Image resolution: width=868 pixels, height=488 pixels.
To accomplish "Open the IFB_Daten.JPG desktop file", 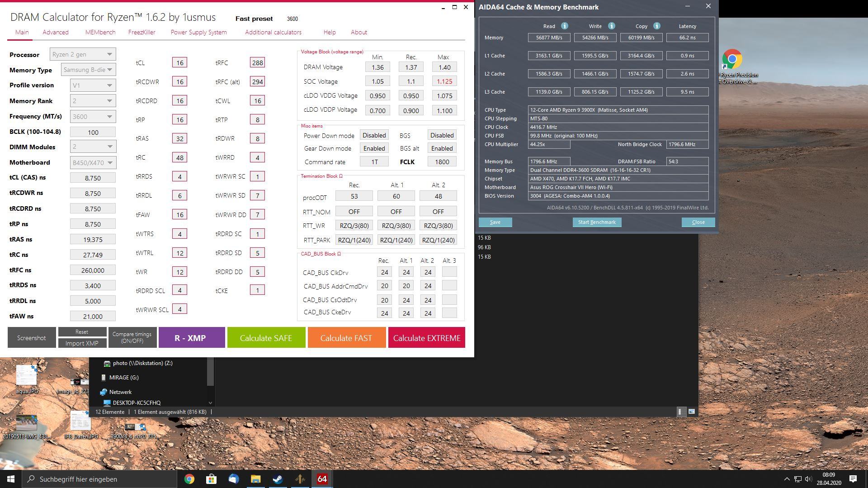I will point(81,425).
